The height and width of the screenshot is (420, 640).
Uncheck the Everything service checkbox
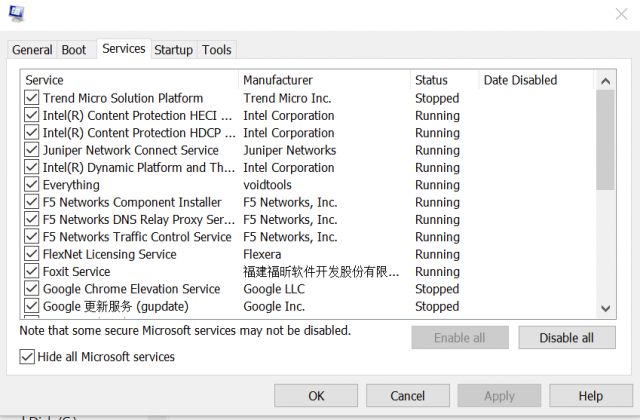coord(31,185)
